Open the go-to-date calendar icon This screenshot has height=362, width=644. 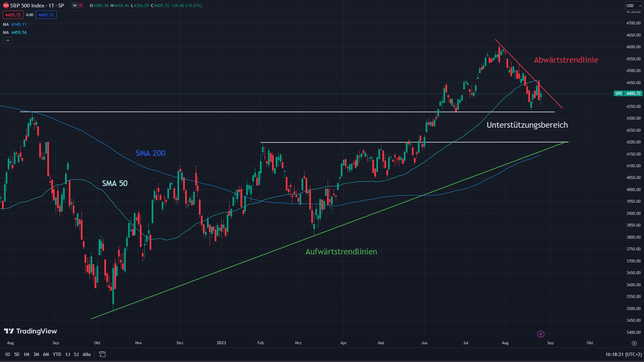pos(102,354)
